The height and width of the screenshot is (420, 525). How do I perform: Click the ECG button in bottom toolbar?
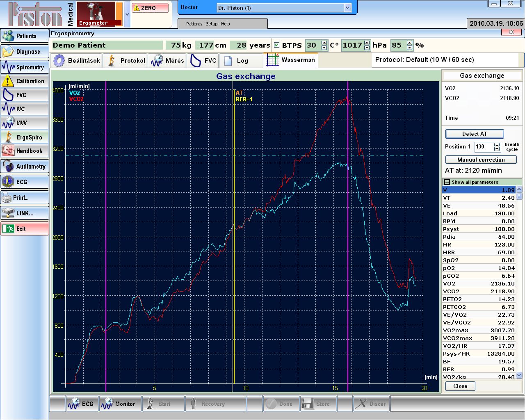pos(81,404)
